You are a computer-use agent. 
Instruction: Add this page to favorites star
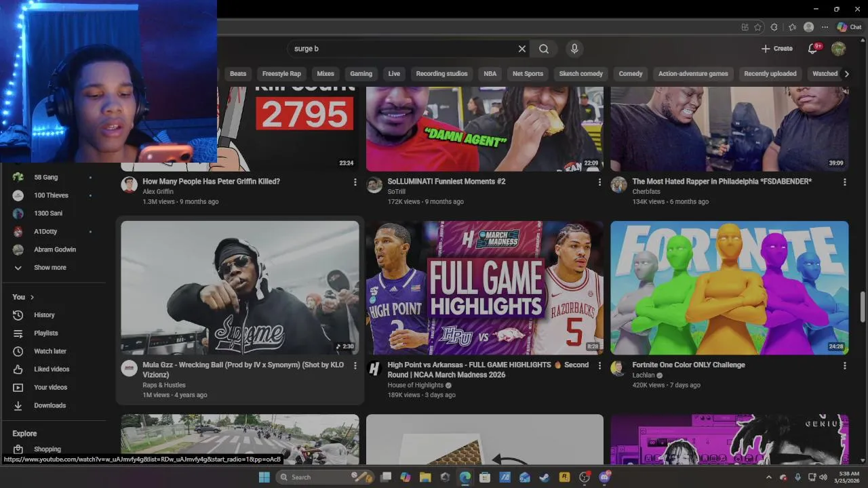coord(757,27)
